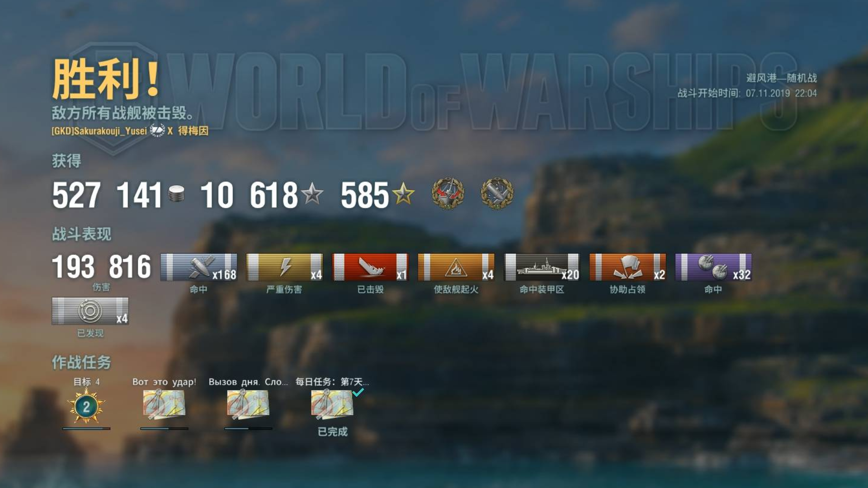This screenshot has width=868, height=488.
Task: Click the gold free XP star icon
Action: pos(403,194)
